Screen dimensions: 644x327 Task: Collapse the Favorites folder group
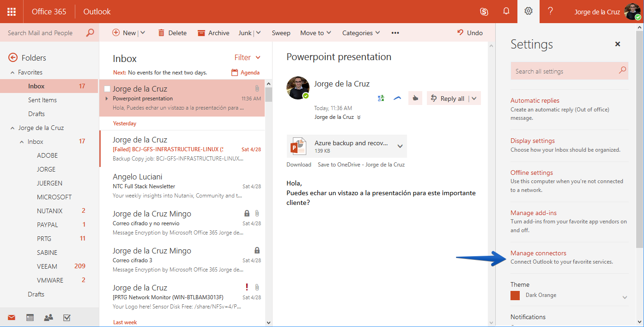(x=12, y=73)
